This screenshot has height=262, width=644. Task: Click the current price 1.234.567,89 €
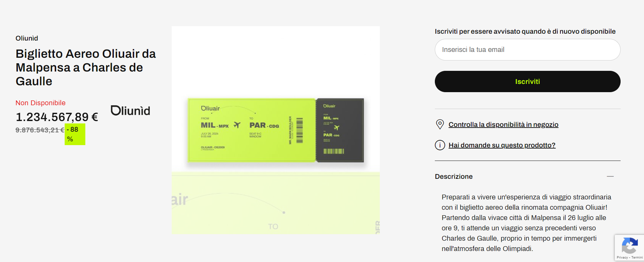point(57,117)
